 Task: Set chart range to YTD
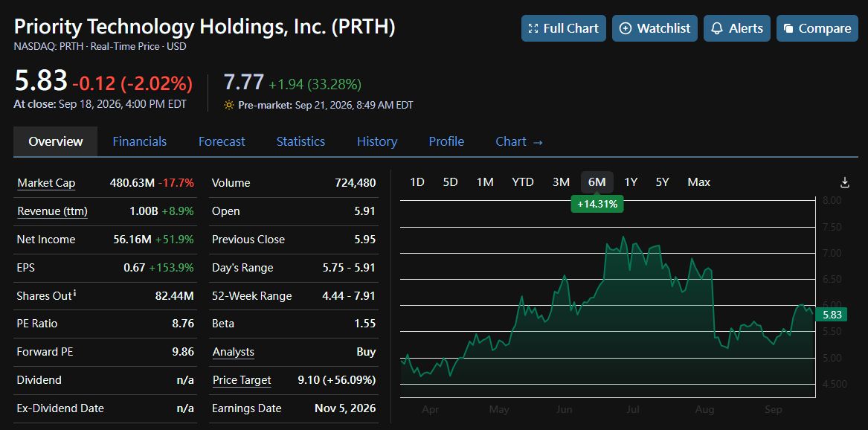(x=523, y=182)
